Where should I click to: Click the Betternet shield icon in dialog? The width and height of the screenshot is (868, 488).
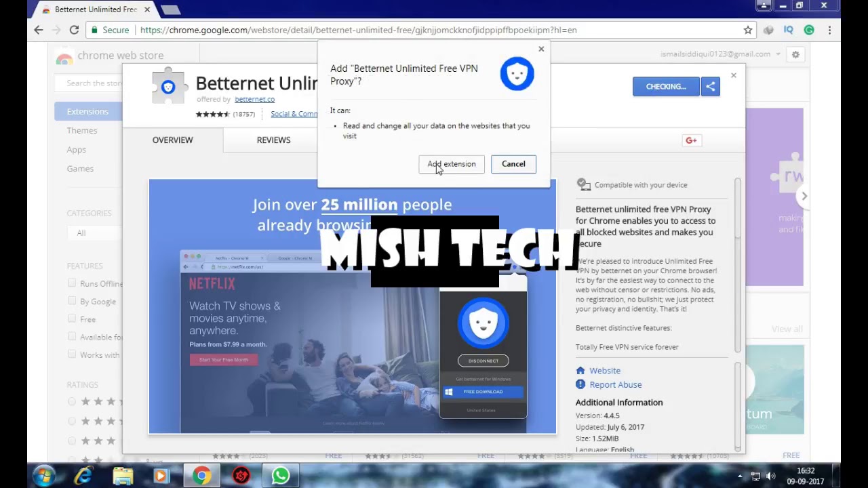pyautogui.click(x=517, y=74)
